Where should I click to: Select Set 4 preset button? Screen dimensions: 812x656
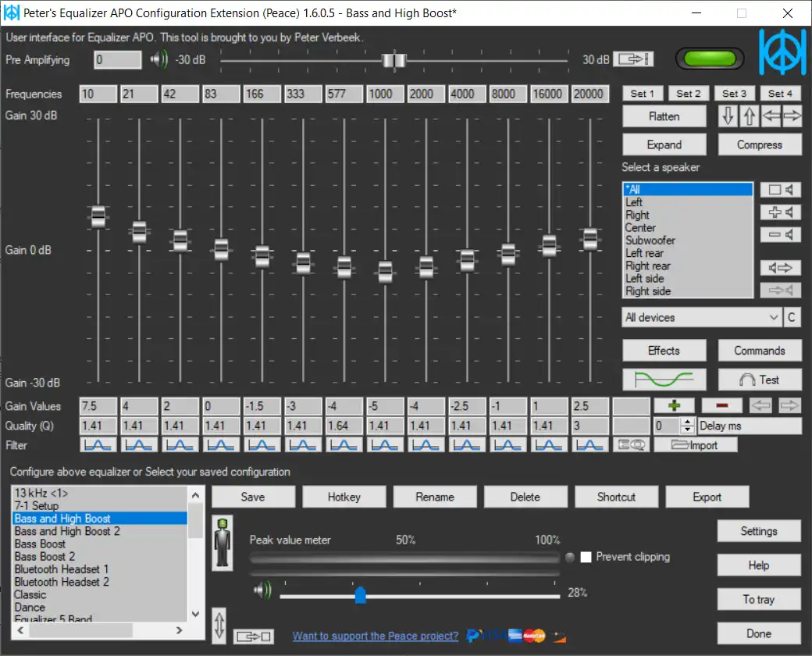(781, 94)
